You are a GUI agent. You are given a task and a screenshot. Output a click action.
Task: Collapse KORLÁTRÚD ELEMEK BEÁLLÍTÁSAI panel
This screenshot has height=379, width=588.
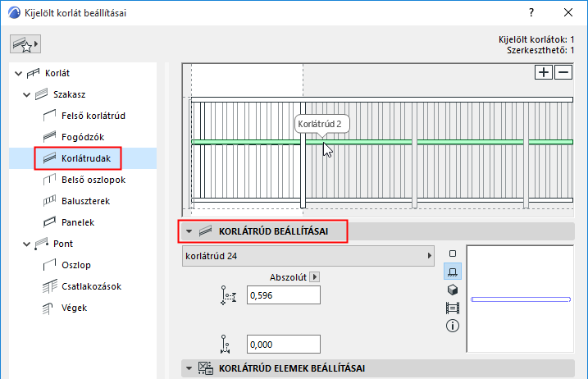(x=189, y=368)
